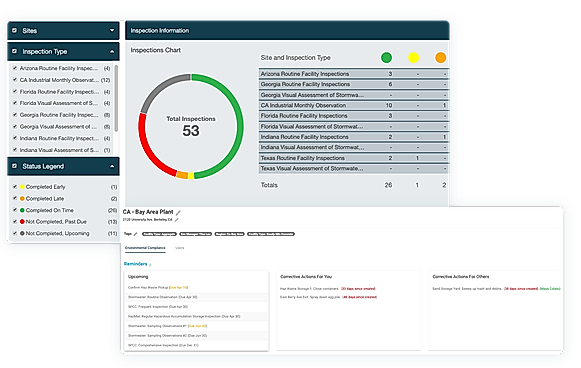Click Total Inspections 53 in chart center
This screenshot has height=368, width=581.
point(191,126)
